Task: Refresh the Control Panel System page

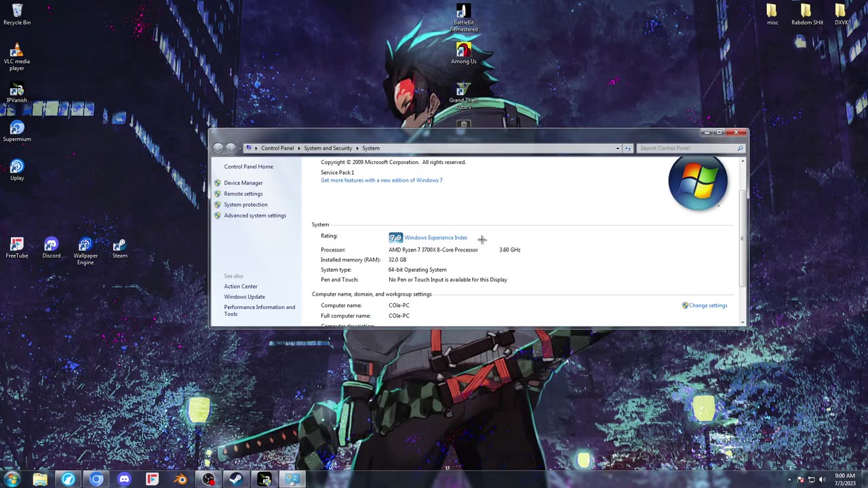Action: pos(628,148)
